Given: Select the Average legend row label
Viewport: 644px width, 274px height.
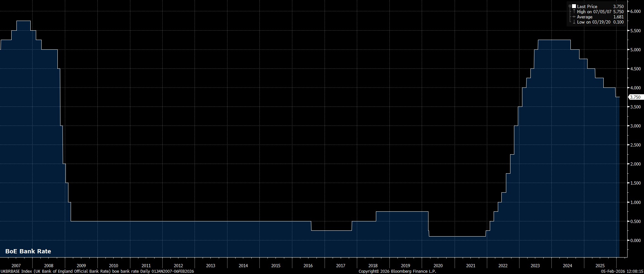Looking at the screenshot, I should pyautogui.click(x=585, y=17).
